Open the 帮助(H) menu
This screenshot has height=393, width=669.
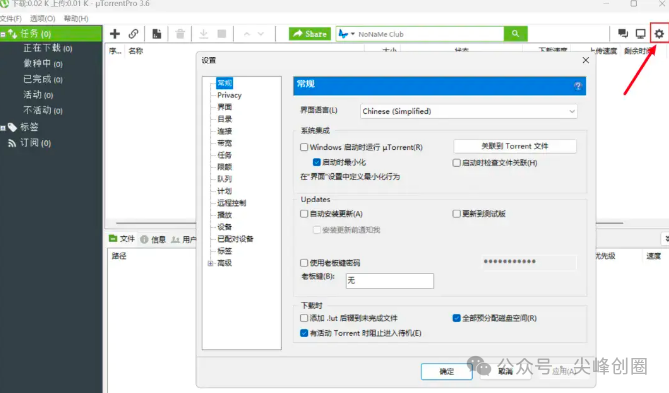[x=76, y=19]
